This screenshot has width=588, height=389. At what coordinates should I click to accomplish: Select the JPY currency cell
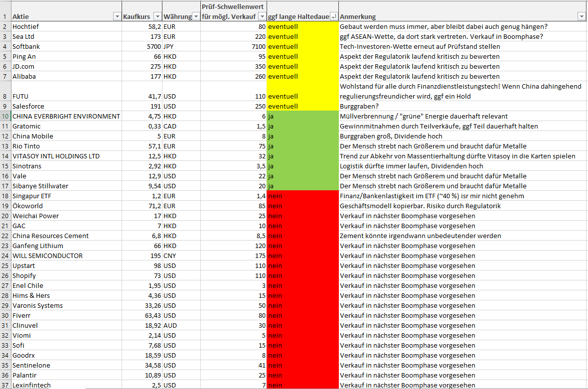pos(181,46)
